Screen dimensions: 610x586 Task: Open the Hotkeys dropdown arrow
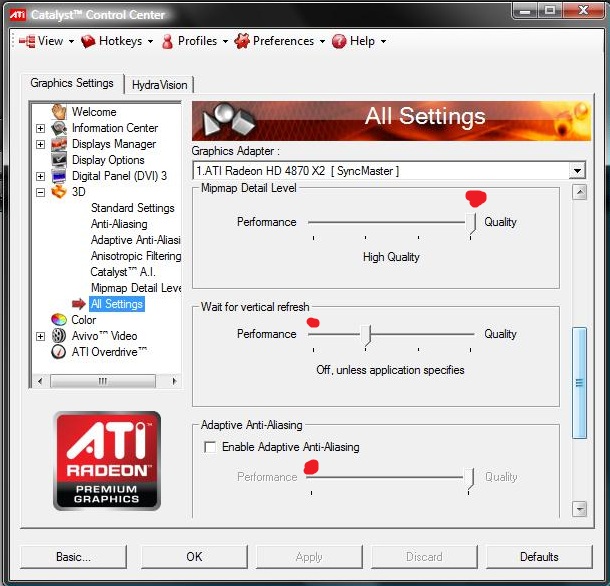point(151,41)
